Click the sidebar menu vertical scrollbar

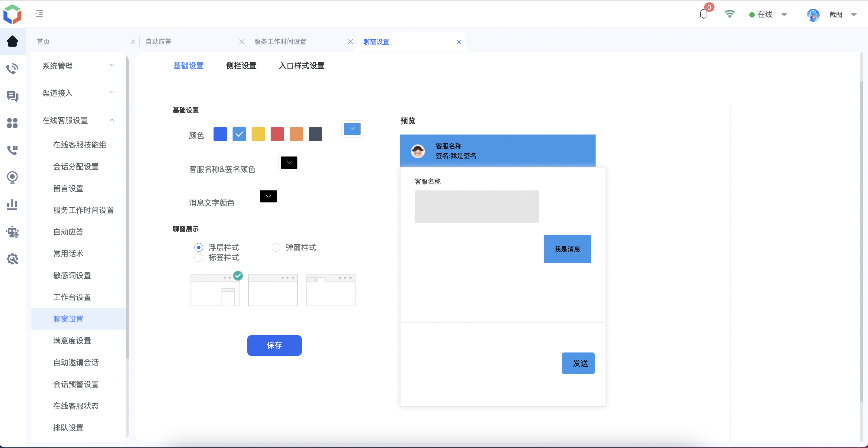point(128,207)
